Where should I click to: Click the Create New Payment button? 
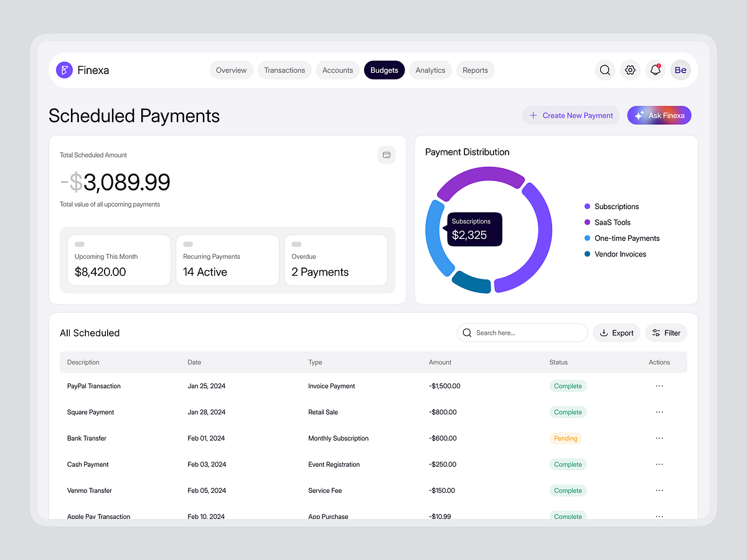(570, 115)
